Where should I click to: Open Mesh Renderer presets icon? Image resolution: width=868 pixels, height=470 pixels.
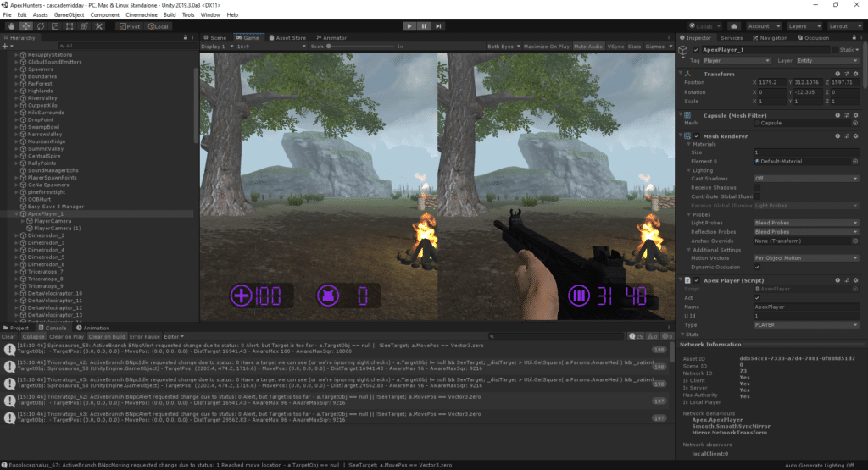click(x=847, y=136)
